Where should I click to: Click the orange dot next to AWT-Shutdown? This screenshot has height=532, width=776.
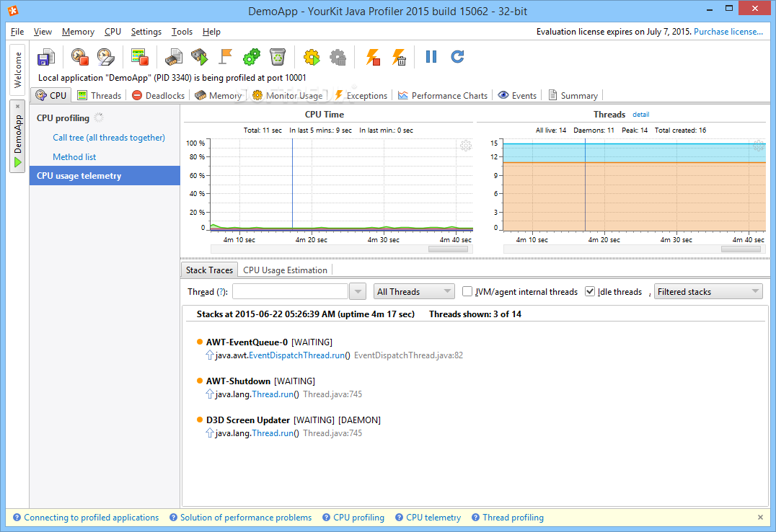click(200, 381)
